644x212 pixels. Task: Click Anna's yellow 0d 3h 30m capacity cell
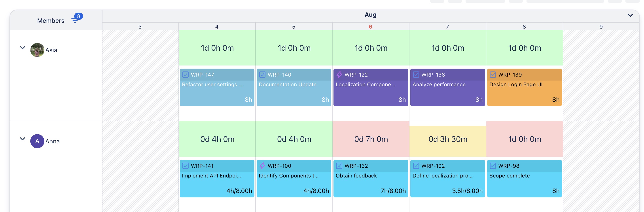(447, 139)
